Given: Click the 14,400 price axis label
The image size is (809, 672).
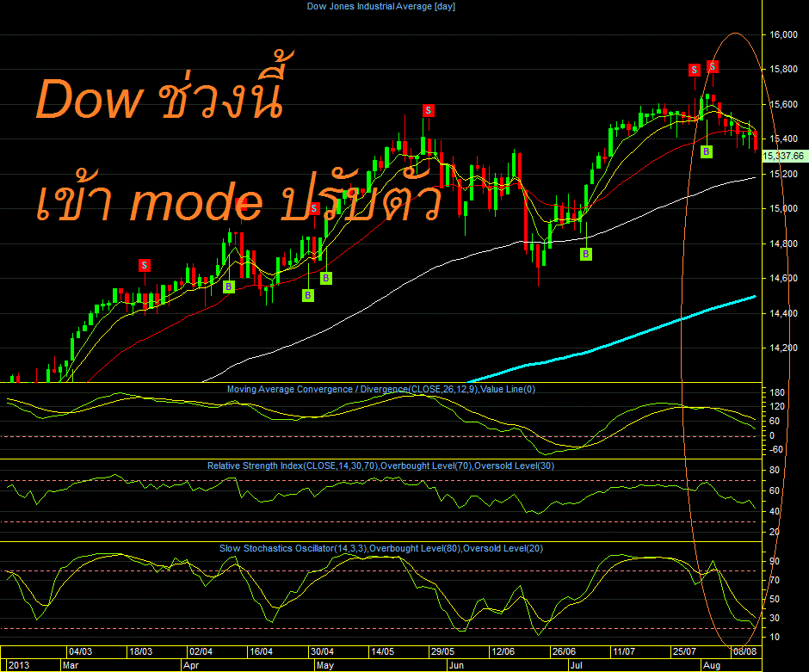Looking at the screenshot, I should pos(783,313).
